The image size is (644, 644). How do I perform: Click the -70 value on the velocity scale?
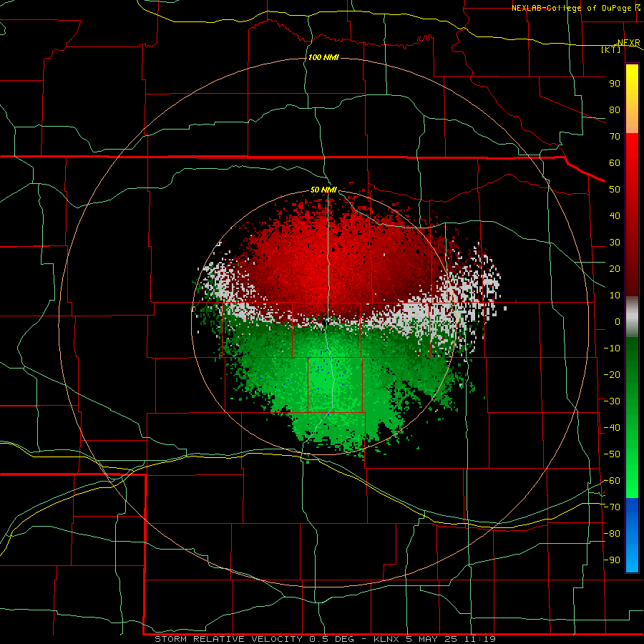(612, 507)
